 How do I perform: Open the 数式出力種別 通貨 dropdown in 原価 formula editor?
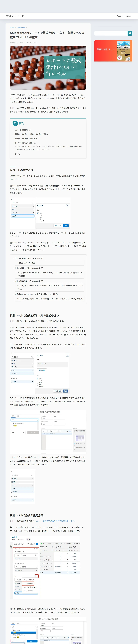click(47, 424)
